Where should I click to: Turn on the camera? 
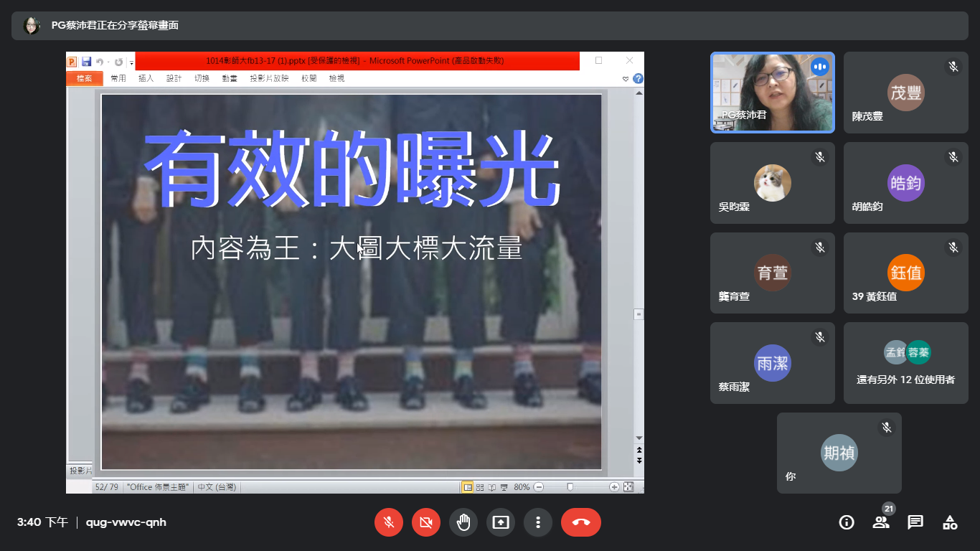[426, 522]
